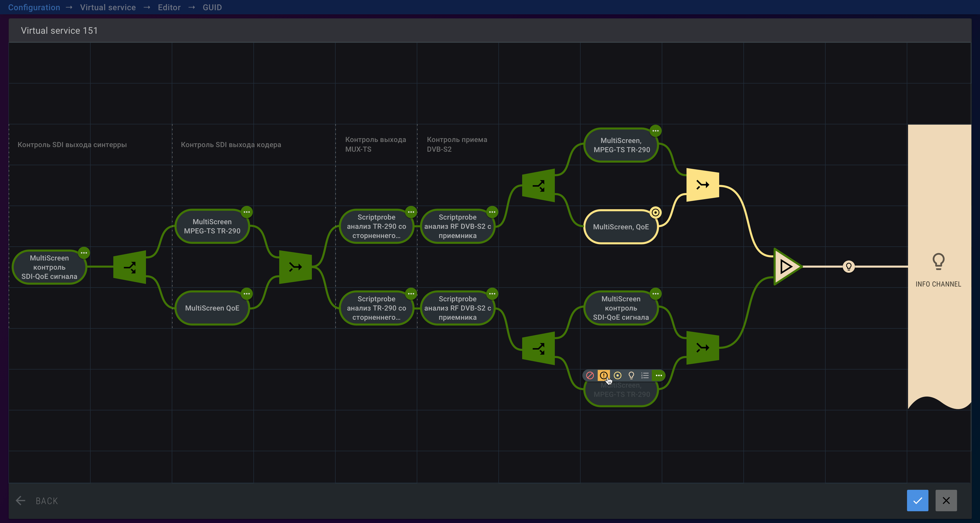Confirm with the blue checkmark button
The image size is (980, 523).
[x=917, y=501]
